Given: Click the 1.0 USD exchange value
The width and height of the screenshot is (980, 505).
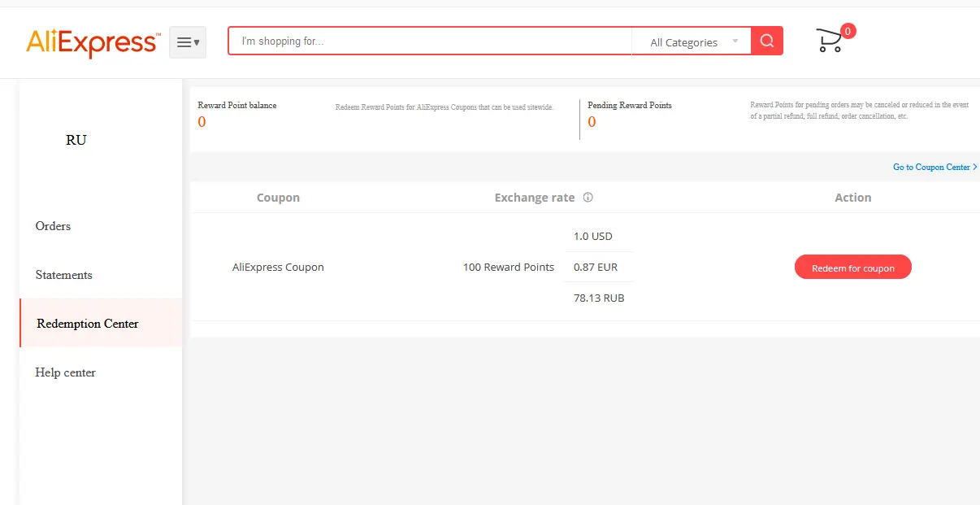Looking at the screenshot, I should [x=593, y=237].
